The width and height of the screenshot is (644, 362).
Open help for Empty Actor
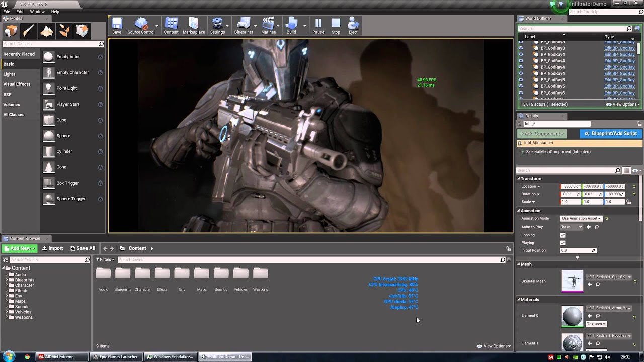(x=100, y=57)
